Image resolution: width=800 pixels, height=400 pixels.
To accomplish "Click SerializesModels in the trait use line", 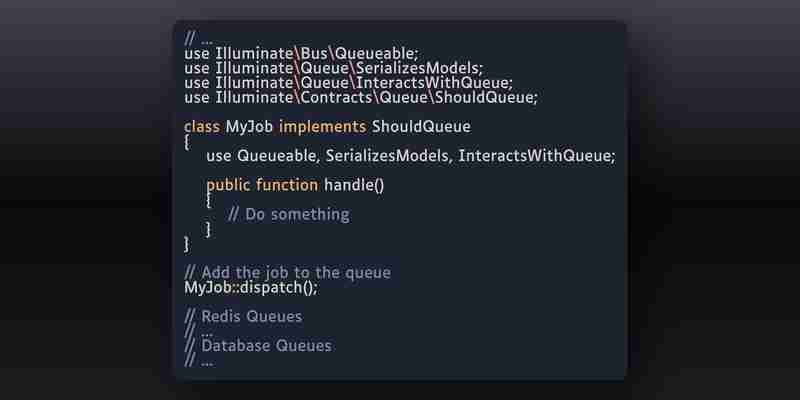I will coord(389,156).
